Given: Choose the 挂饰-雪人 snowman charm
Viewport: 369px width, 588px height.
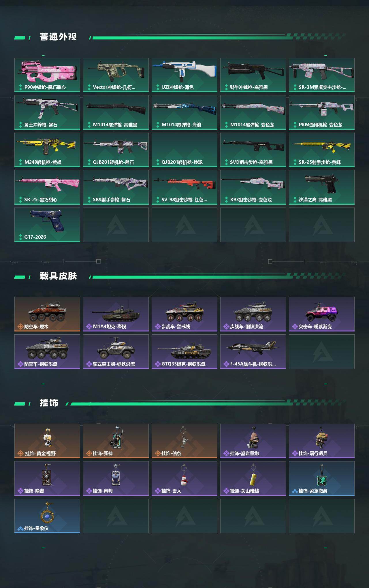Looking at the screenshot, I should coord(184,478).
